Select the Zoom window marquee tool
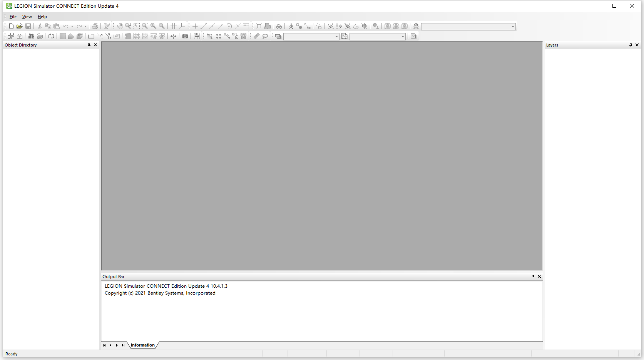Image resolution: width=644 pixels, height=360 pixels. [137, 26]
